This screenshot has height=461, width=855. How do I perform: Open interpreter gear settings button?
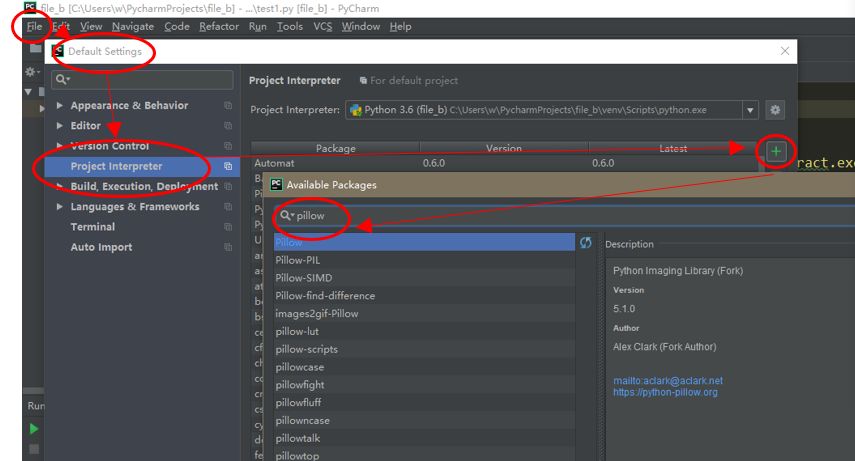[775, 110]
